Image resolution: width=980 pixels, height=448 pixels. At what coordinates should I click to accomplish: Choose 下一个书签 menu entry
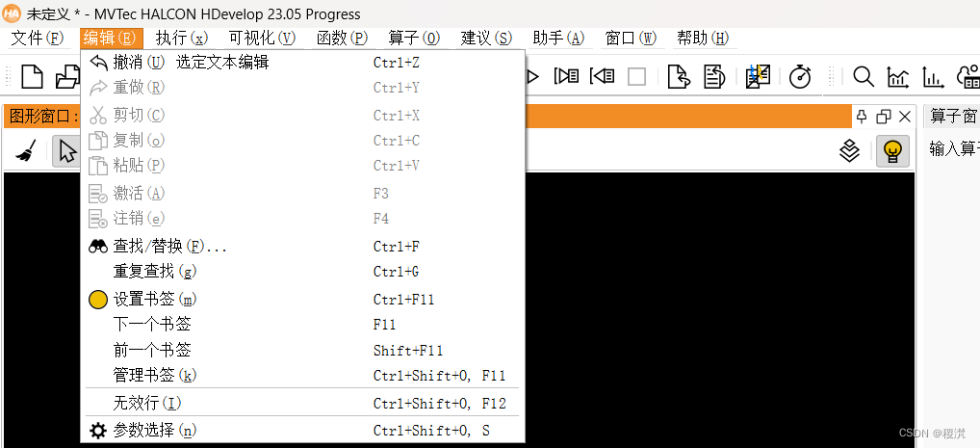[303, 325]
